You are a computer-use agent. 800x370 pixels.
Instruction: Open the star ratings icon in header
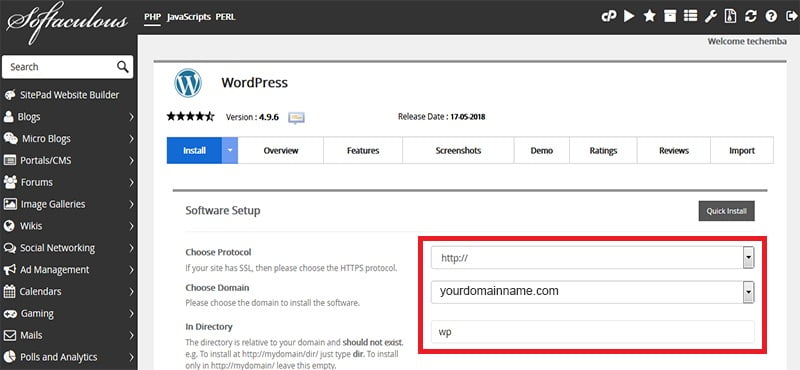pos(649,16)
